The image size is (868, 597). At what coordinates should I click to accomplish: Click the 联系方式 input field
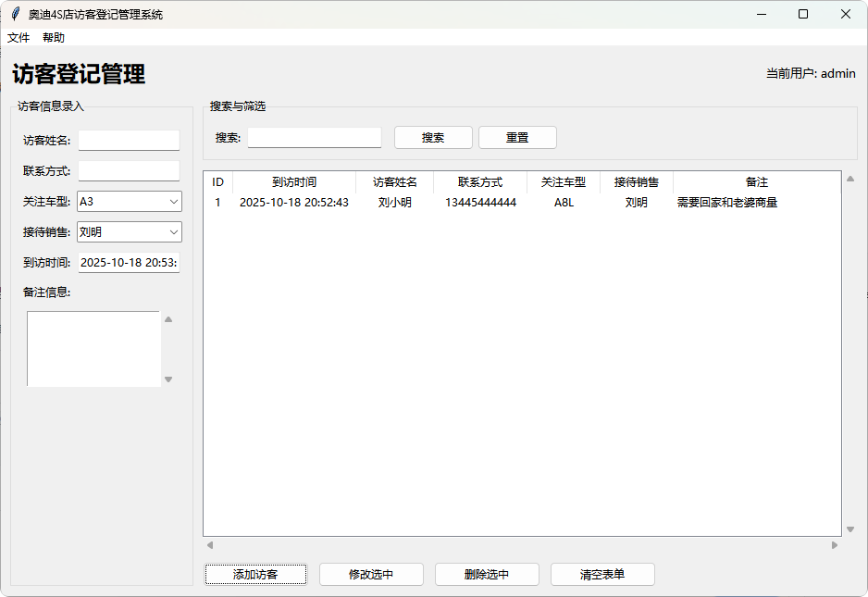pos(129,170)
